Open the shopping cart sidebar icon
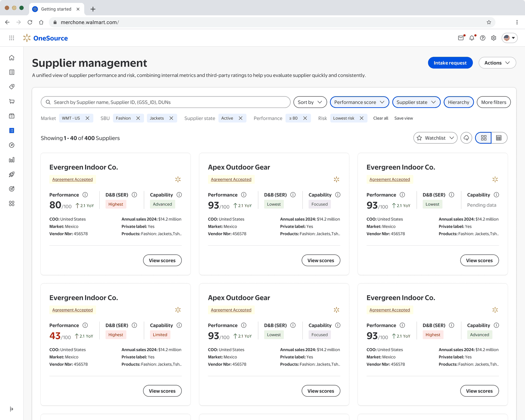Viewport: 525px width, 420px height. coord(12,101)
